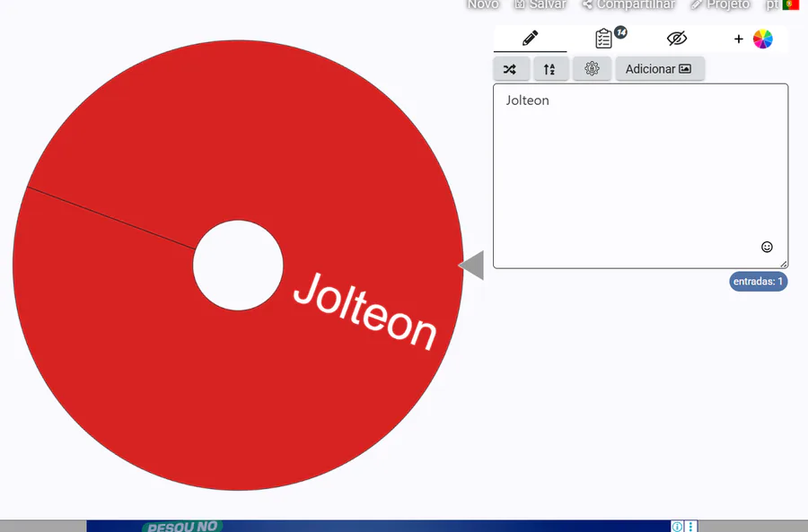Open the pt language selector with flag
The height and width of the screenshot is (532, 808).
tap(782, 4)
